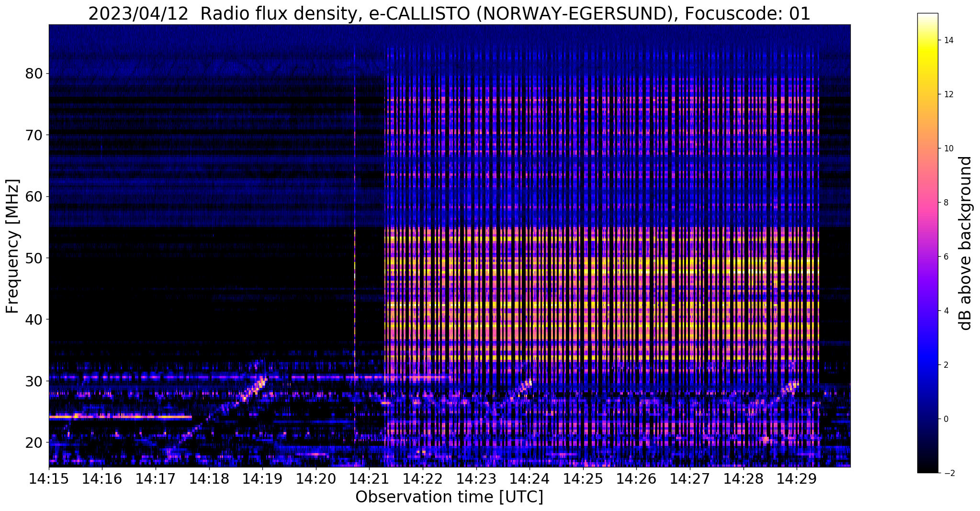Click the 14:27 time tick label
Viewport: 980px width, 511px height.
click(690, 478)
